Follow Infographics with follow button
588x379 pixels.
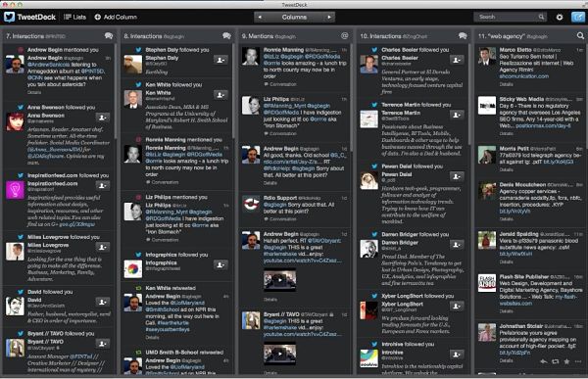coord(220,265)
